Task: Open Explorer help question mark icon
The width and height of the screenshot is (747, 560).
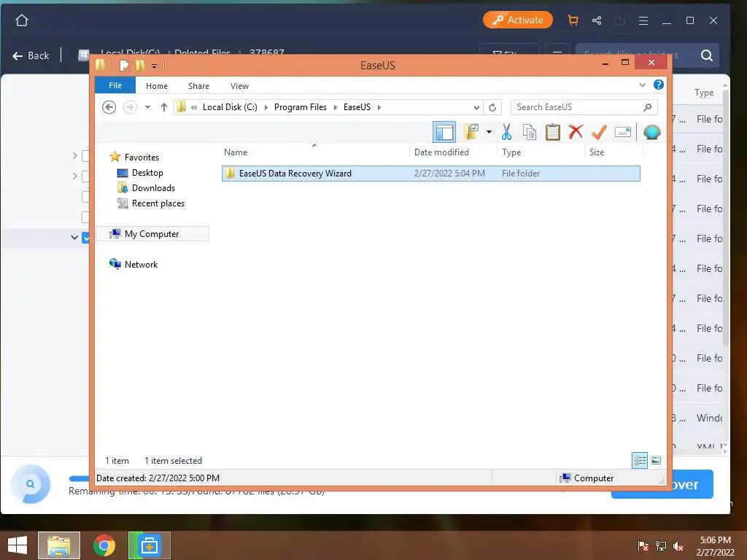Action: tap(659, 85)
